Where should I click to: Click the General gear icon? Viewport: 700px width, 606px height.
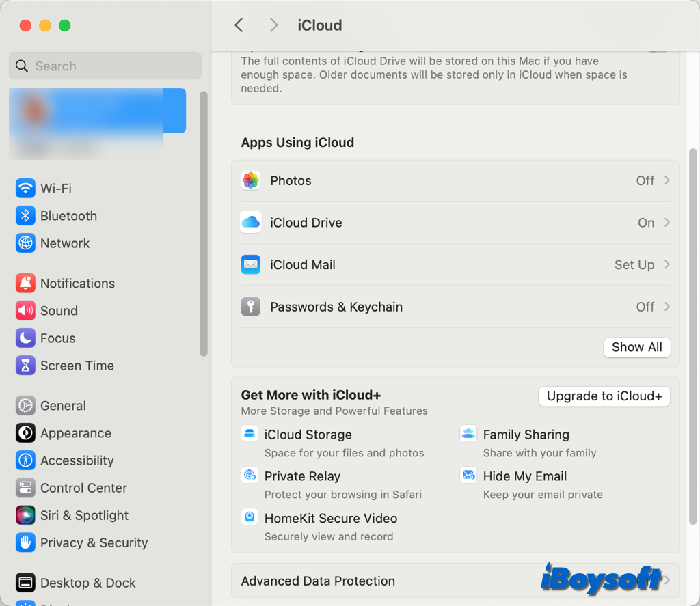pyautogui.click(x=25, y=406)
